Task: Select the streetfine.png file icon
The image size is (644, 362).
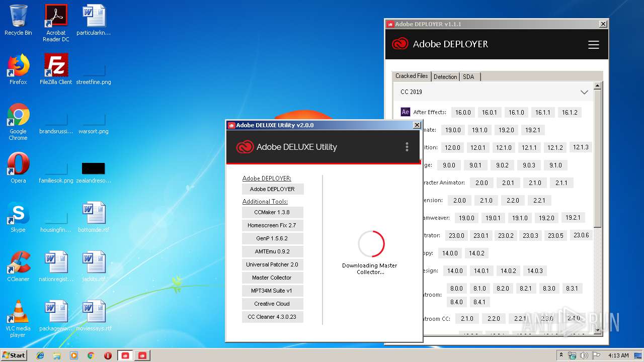Action: [x=94, y=73]
